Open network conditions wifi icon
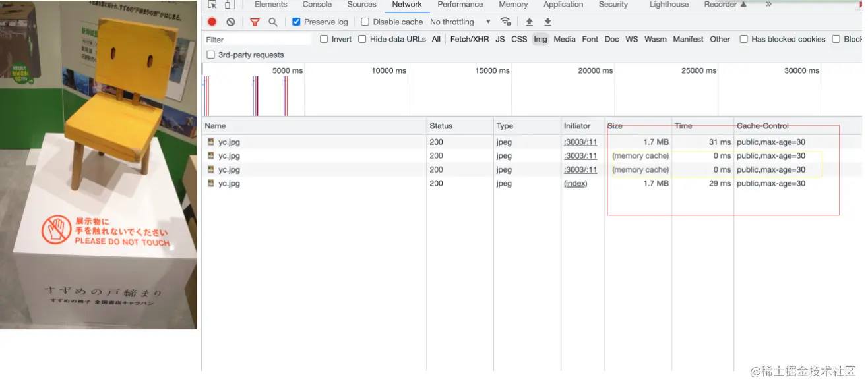The height and width of the screenshot is (390, 868). pos(506,22)
